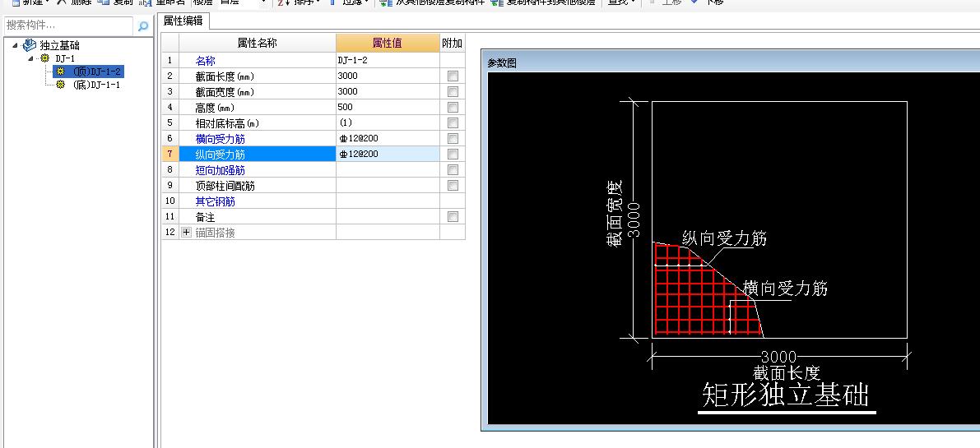Tick the 附加 checkbox for 相对底标高(m)
980x448 pixels.
click(453, 123)
